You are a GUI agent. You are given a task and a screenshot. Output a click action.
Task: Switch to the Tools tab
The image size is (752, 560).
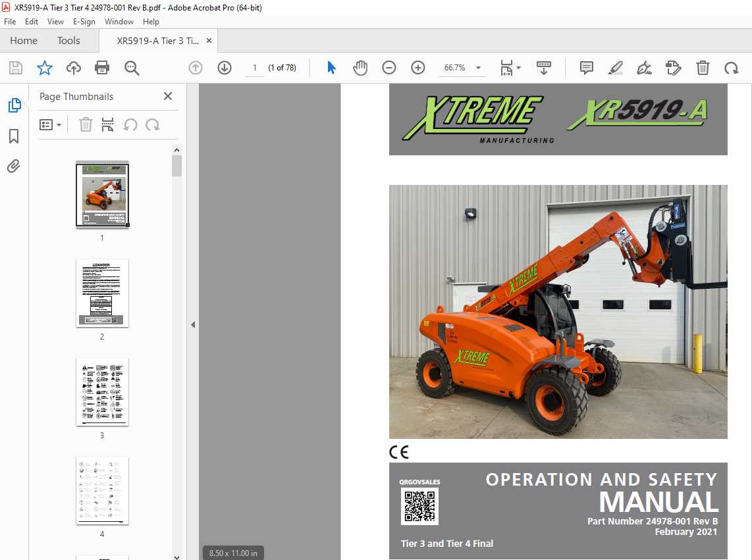coord(68,41)
